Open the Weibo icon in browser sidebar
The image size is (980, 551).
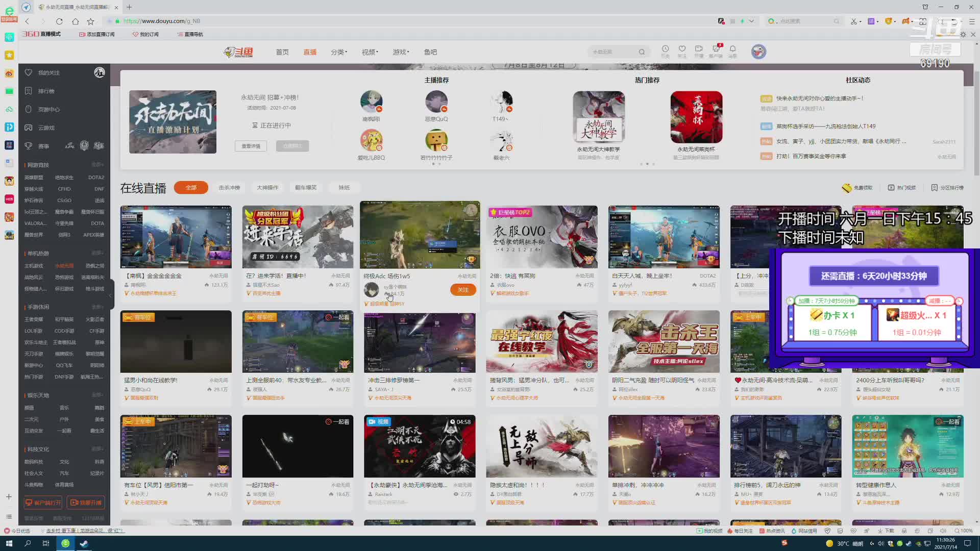click(x=9, y=73)
